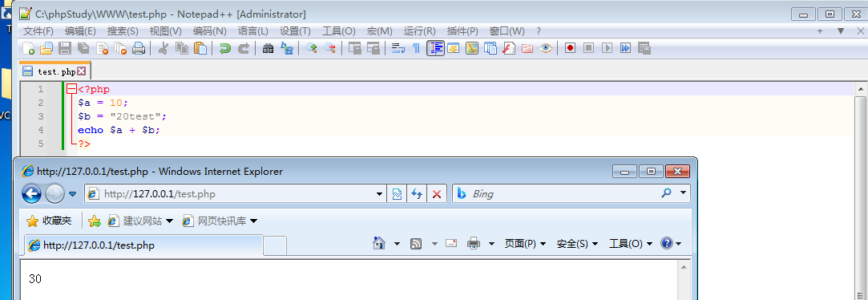Image resolution: width=868 pixels, height=300 pixels.
Task: Open the Replace tool icon in Notepad++
Action: 286,48
